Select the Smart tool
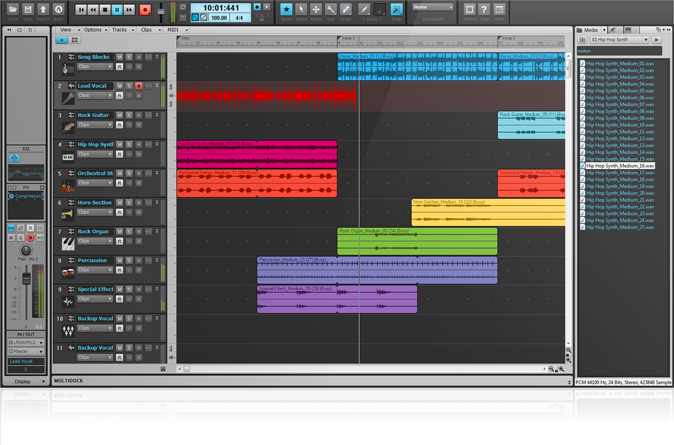 point(286,9)
